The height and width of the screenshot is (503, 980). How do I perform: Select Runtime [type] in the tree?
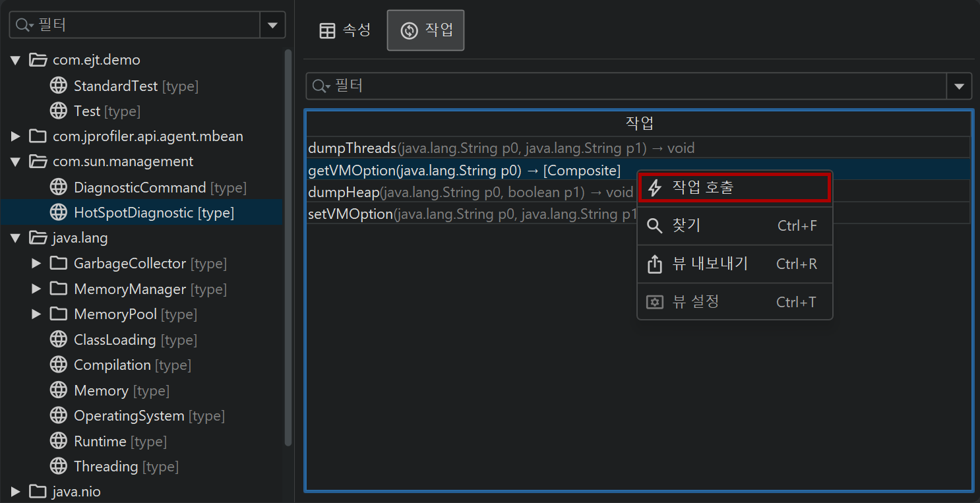click(x=120, y=441)
